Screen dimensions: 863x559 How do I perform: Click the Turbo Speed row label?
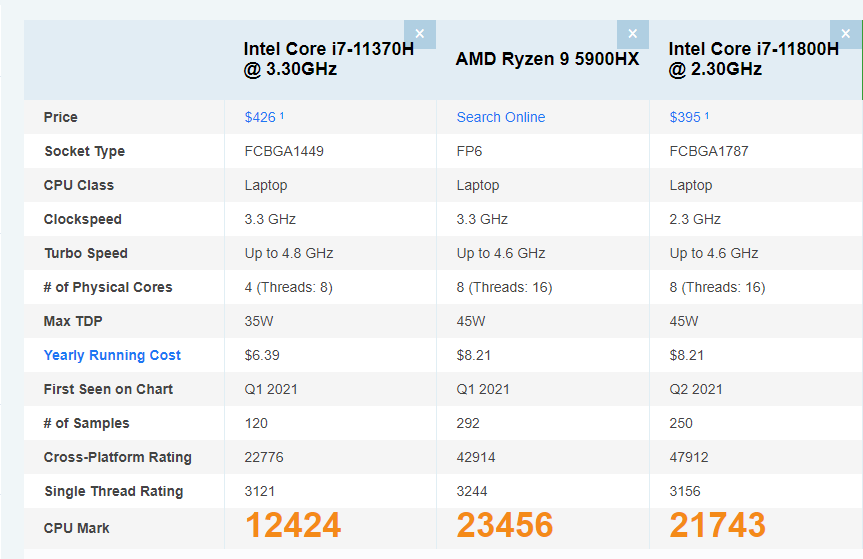[86, 254]
